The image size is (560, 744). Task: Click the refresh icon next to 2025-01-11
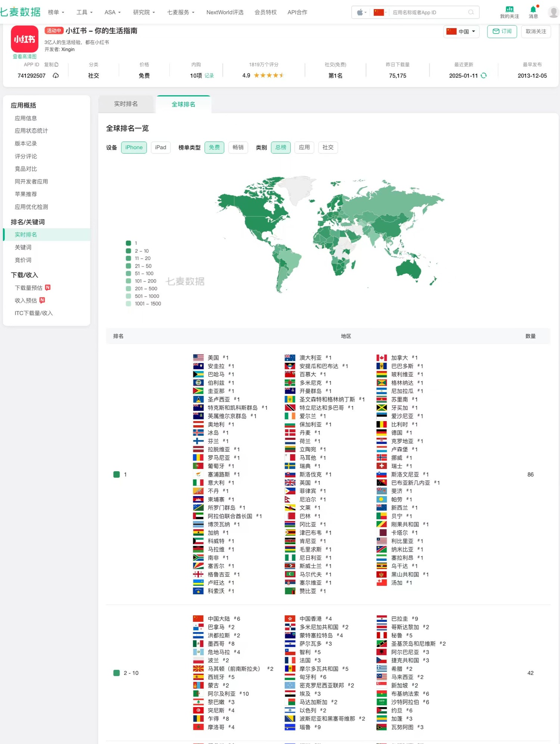(484, 75)
